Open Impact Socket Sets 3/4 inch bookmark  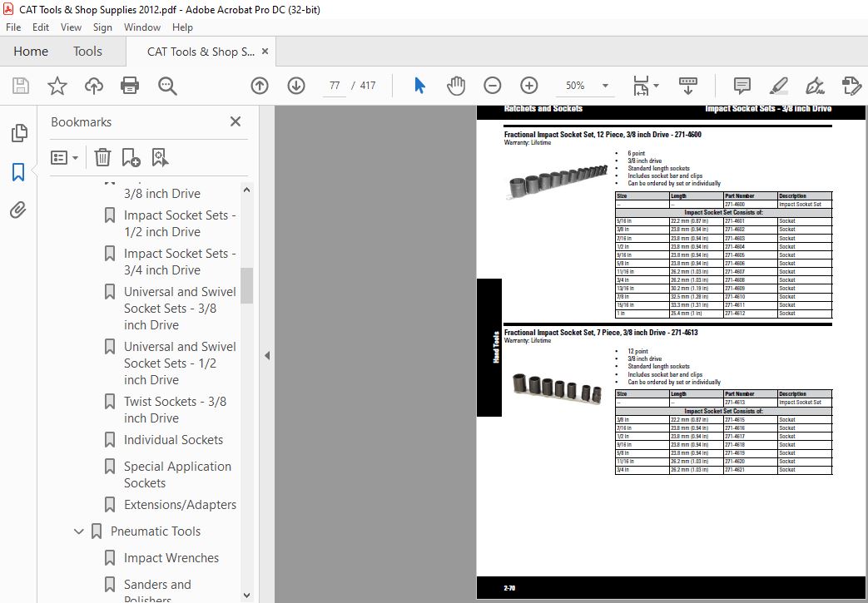(180, 262)
